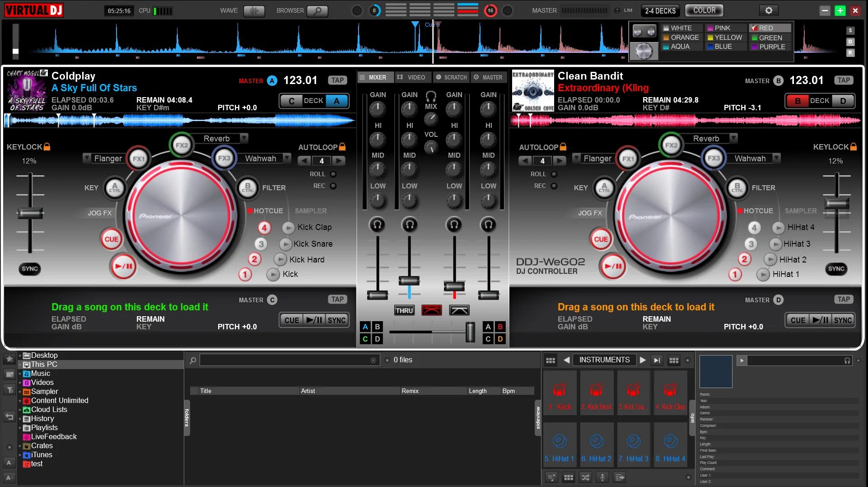Click FX3 Wahwah button on left deck
The image size is (868, 487).
tap(224, 158)
